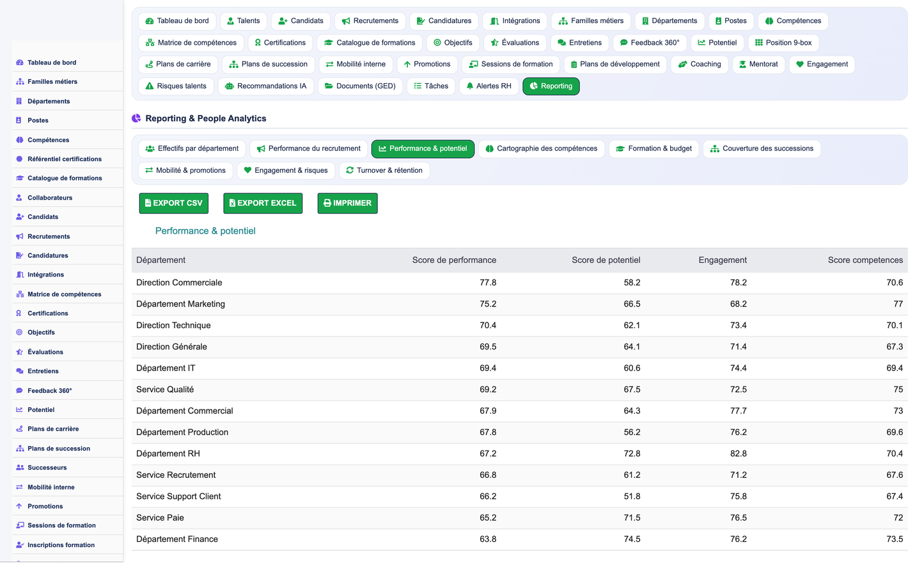
Task: Switch to Engagement & risques report
Action: (x=286, y=170)
